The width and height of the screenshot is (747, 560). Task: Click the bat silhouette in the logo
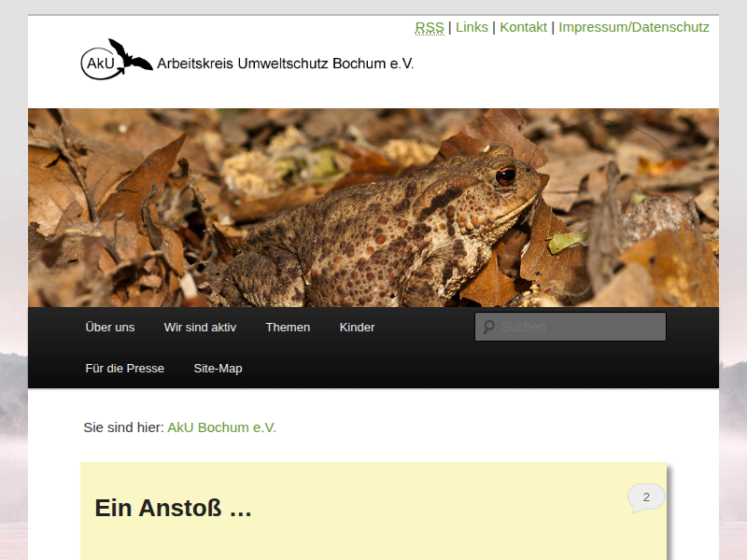[130, 55]
